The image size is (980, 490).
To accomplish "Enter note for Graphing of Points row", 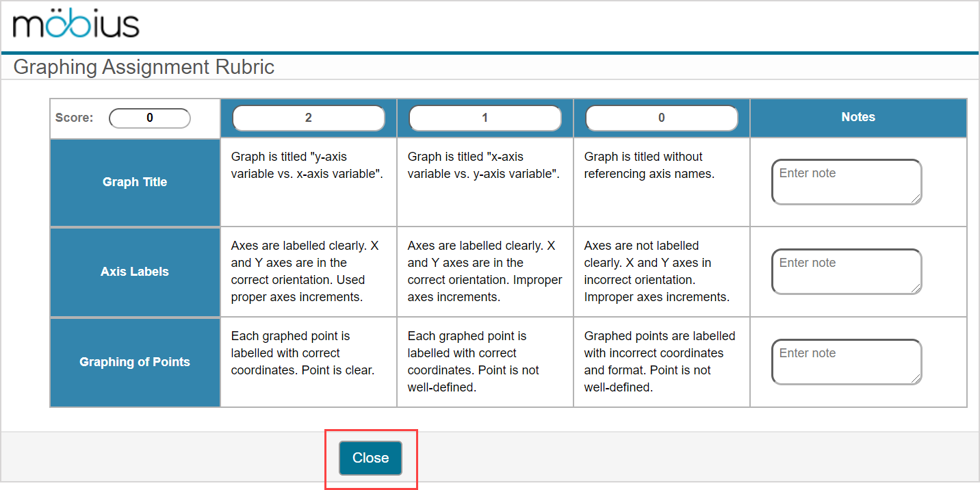I will tap(847, 362).
